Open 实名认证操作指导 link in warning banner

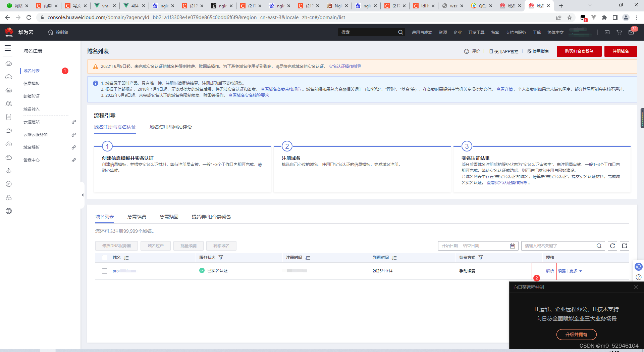click(x=345, y=67)
